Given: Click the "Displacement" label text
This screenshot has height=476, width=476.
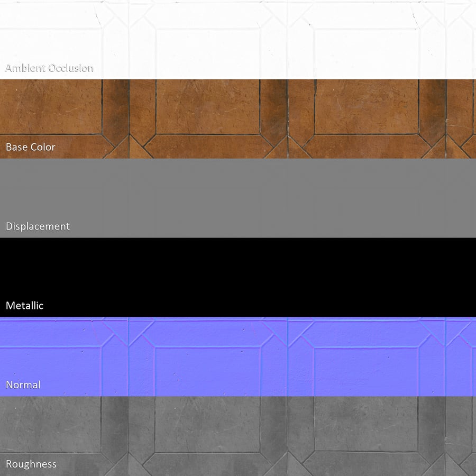Looking at the screenshot, I should click(38, 226).
